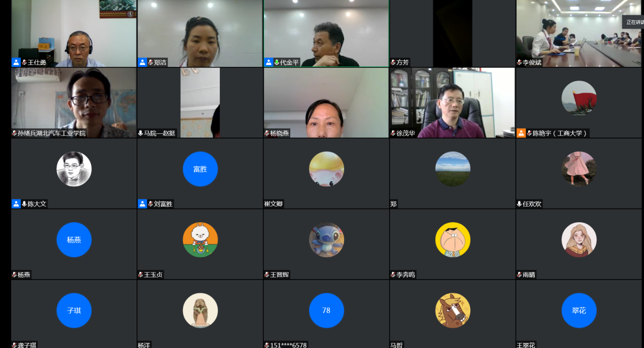644x348 pixels.
Task: Click the blue 78 avatar circle
Action: tap(326, 310)
